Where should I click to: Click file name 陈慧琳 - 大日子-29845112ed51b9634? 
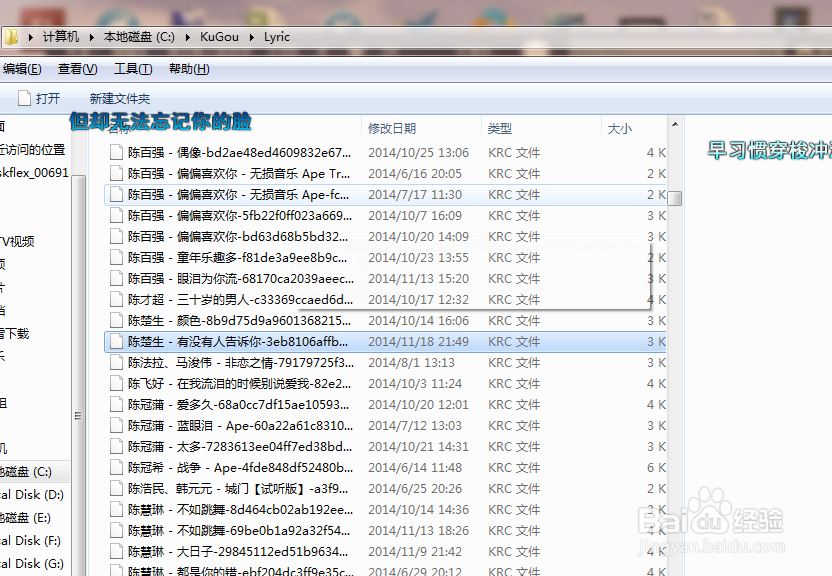238,552
